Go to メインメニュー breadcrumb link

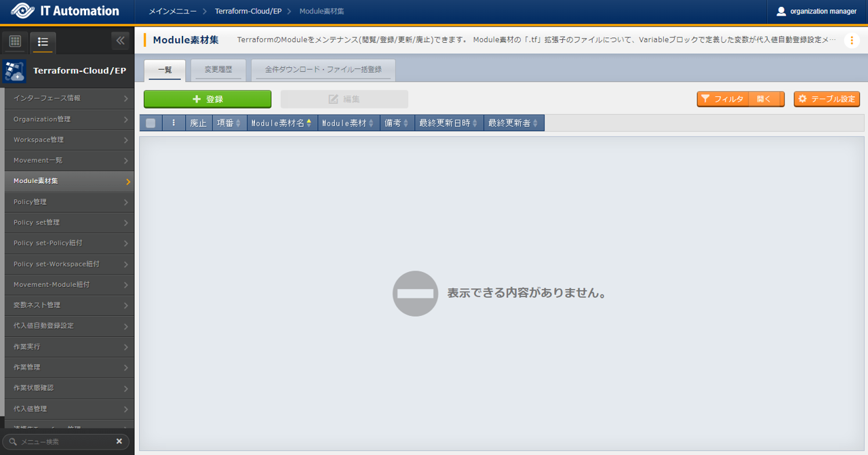coord(173,12)
